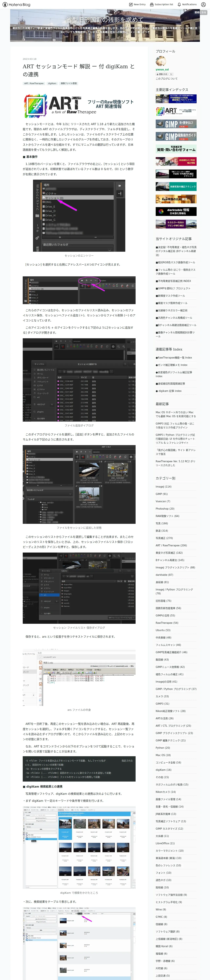
Task: Open the account avatar menu
Action: [x=203, y=5]
